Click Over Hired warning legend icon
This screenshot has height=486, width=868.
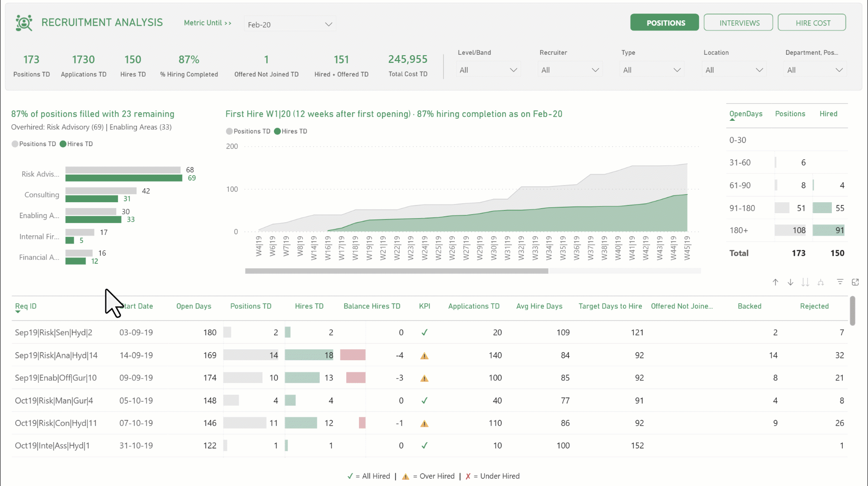[x=406, y=476]
